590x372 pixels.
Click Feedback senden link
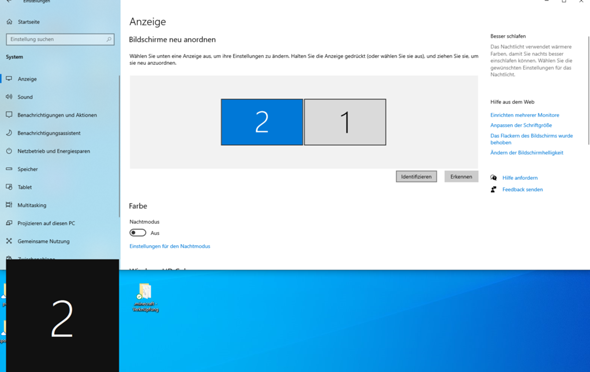pyautogui.click(x=522, y=189)
